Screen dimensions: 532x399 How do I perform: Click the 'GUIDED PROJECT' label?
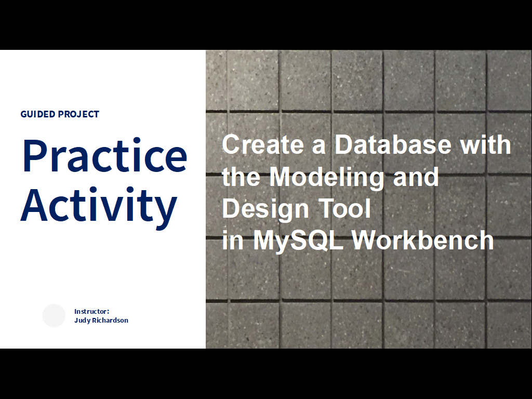point(60,114)
